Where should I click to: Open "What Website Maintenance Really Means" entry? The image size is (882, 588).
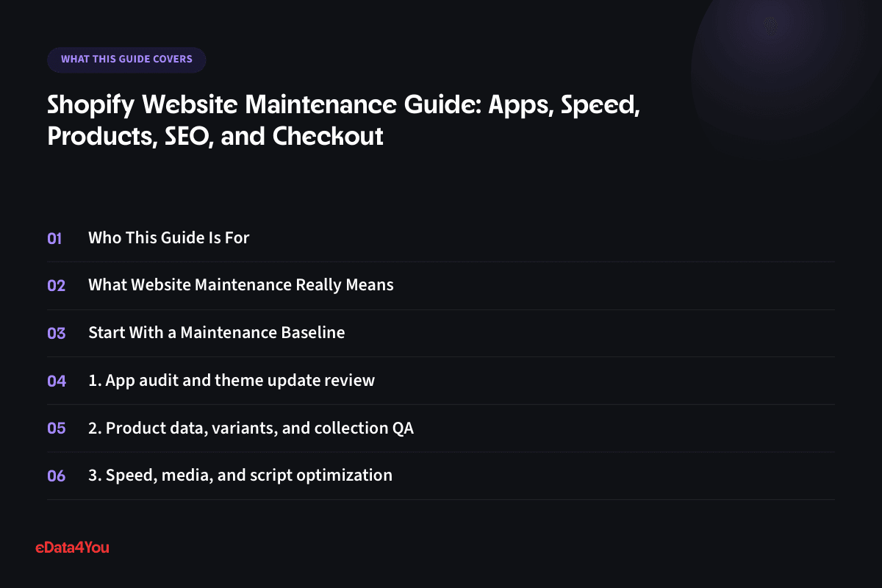point(241,285)
